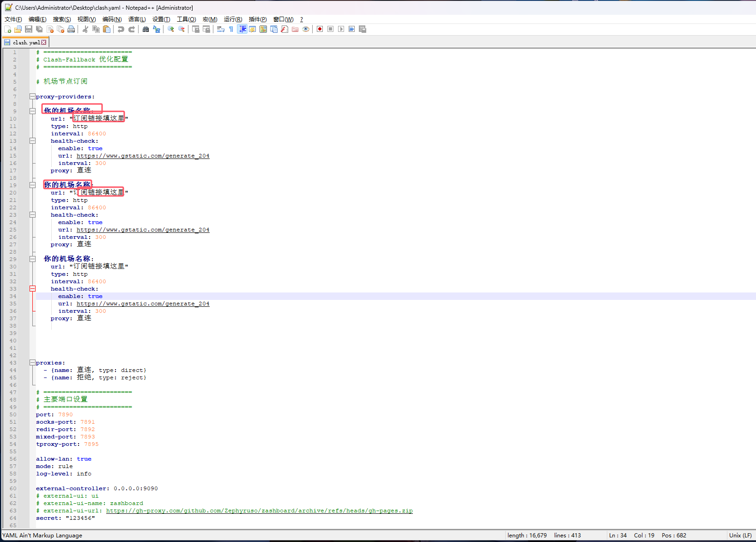Screen dimensions: 756x542
Task: Click the gstatic generate_204 link on line 15
Action: pos(143,156)
